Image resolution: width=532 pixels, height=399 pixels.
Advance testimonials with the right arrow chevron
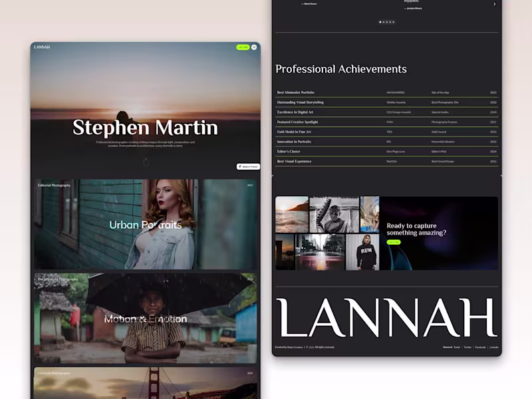point(493,4)
